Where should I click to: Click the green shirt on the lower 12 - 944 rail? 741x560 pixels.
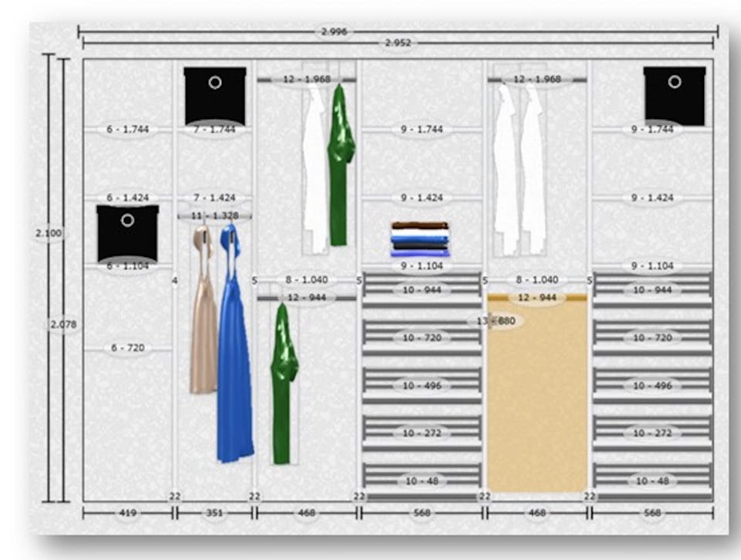[283, 383]
